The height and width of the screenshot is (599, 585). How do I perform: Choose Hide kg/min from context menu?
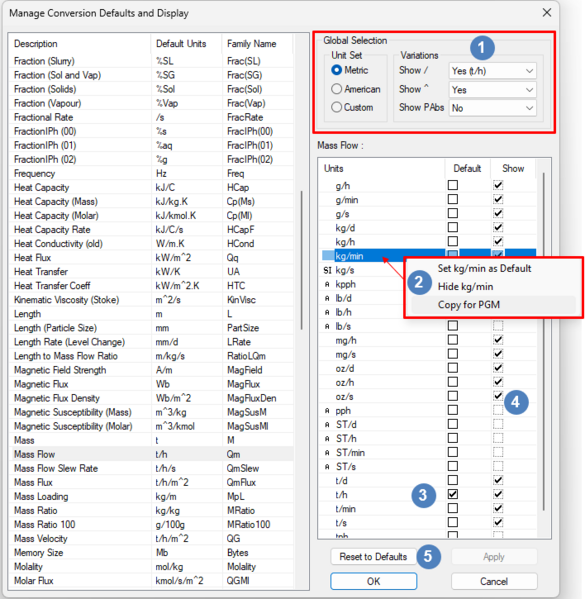pyautogui.click(x=465, y=287)
